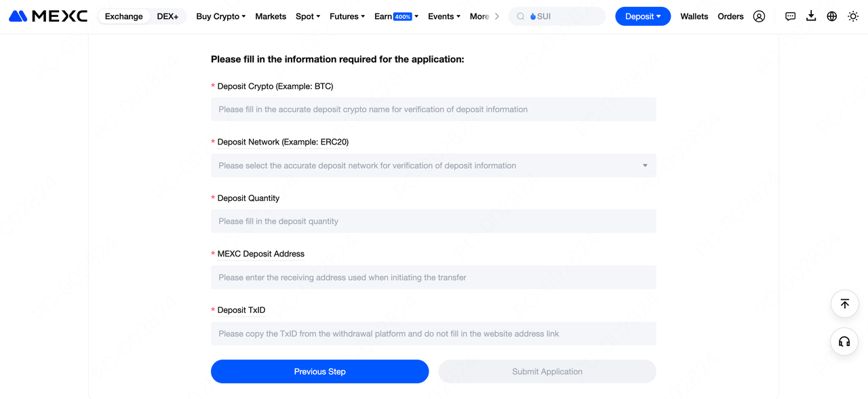Image resolution: width=868 pixels, height=399 pixels.
Task: Click the Submit Application button
Action: click(547, 371)
